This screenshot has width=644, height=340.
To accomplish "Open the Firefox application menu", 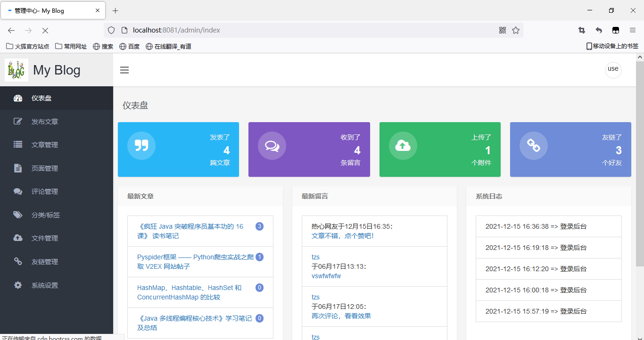I will pos(633,30).
